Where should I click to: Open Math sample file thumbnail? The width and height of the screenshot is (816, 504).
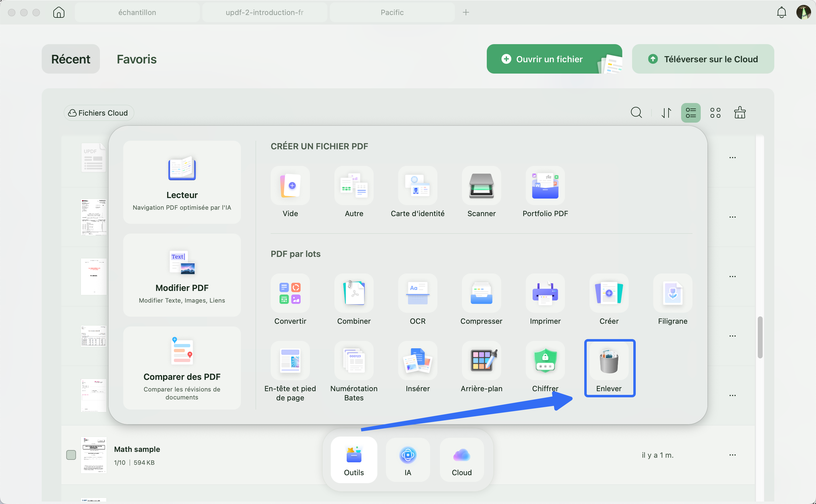[x=93, y=455]
